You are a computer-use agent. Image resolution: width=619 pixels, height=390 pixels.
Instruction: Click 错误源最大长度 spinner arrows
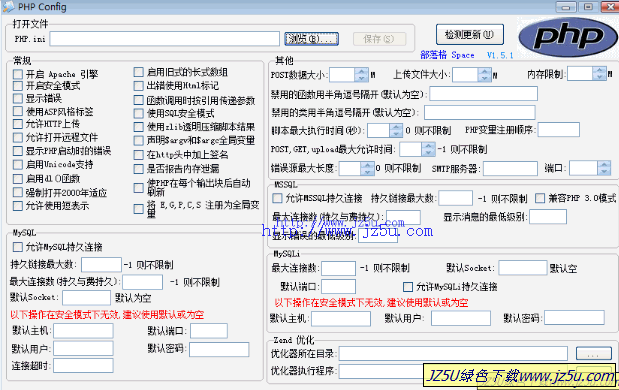tap(367, 169)
